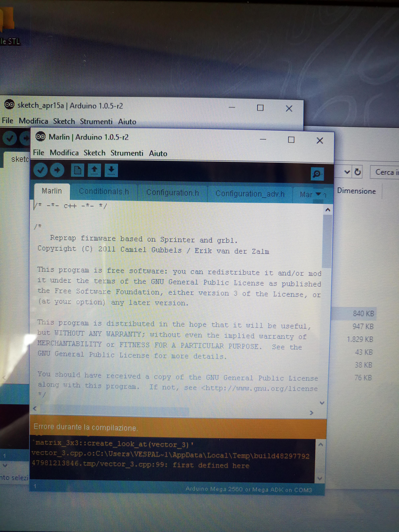
Task: Click the Dimensione column header
Action: pyautogui.click(x=356, y=191)
